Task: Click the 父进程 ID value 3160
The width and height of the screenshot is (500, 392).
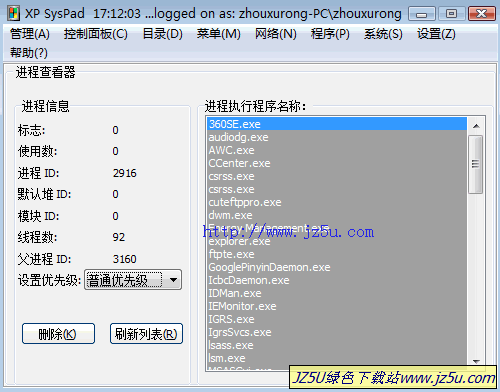Action: coord(125,259)
